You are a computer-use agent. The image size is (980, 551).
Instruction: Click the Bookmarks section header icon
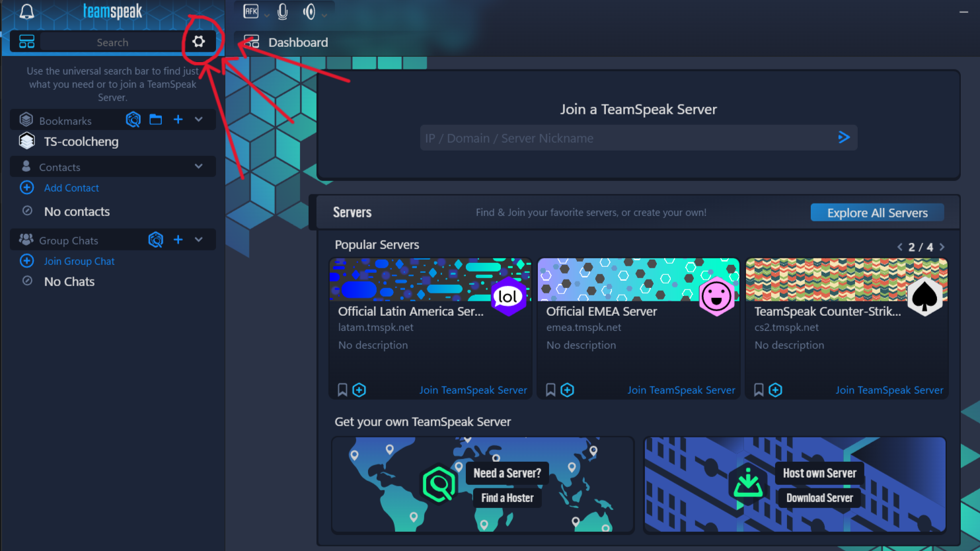tap(26, 120)
